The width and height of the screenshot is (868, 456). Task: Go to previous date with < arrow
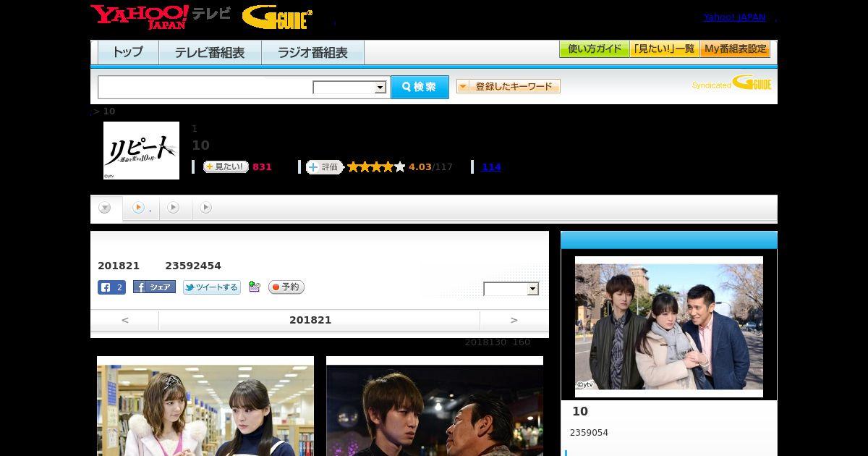click(124, 320)
